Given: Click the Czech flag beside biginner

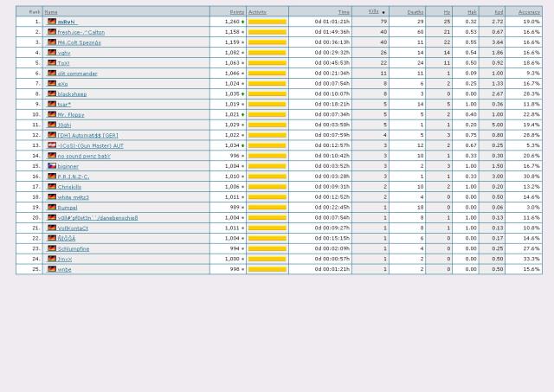Looking at the screenshot, I should 52,166.
